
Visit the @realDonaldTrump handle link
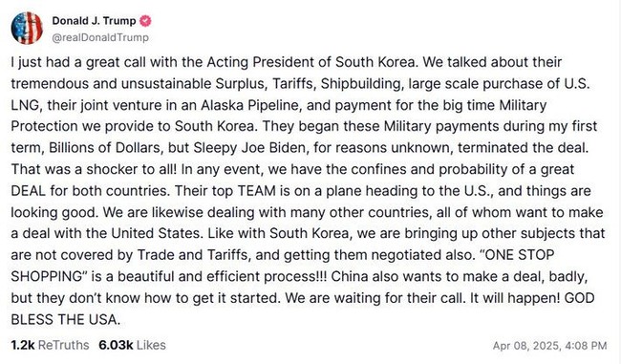coord(100,37)
